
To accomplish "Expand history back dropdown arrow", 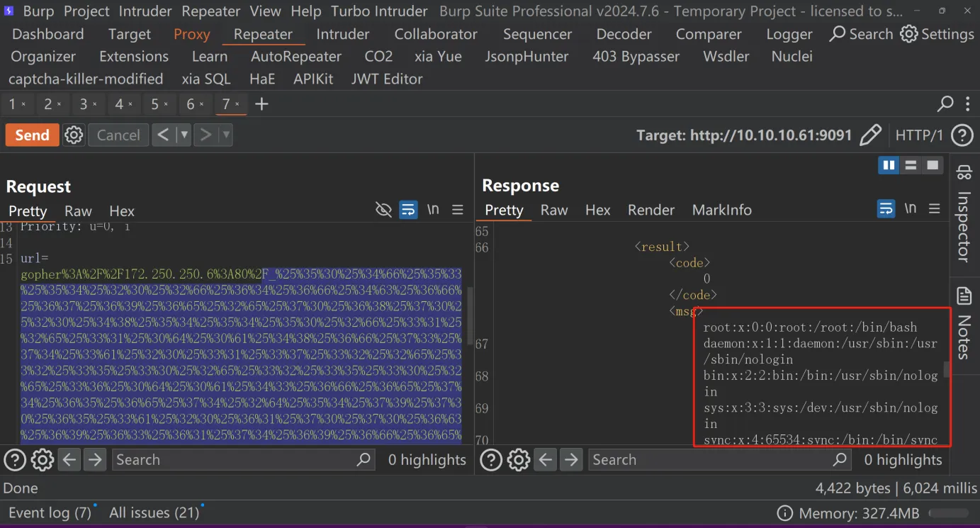I will tap(184, 135).
